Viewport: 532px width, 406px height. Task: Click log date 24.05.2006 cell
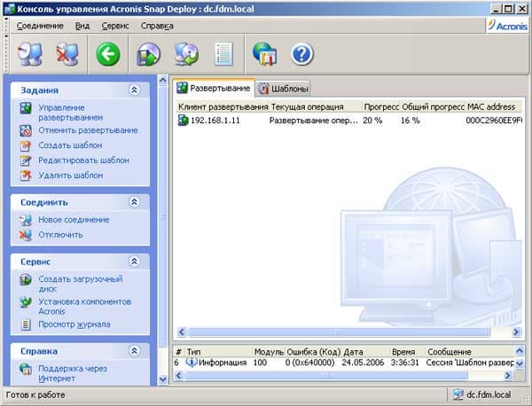[x=363, y=363]
